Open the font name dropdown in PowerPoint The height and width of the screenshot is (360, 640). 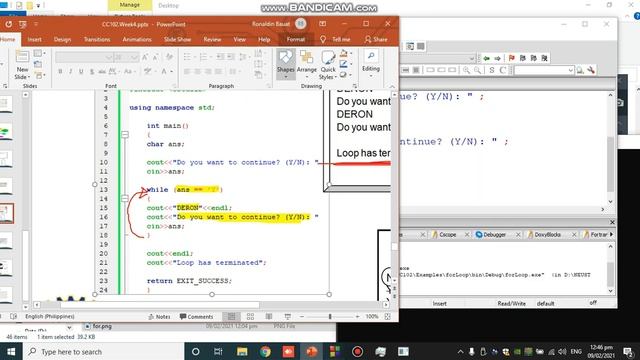pos(109,58)
